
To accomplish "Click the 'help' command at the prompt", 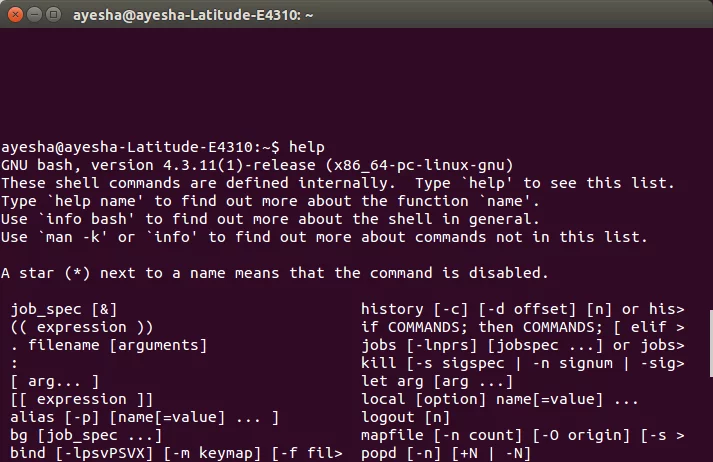I will [307, 147].
